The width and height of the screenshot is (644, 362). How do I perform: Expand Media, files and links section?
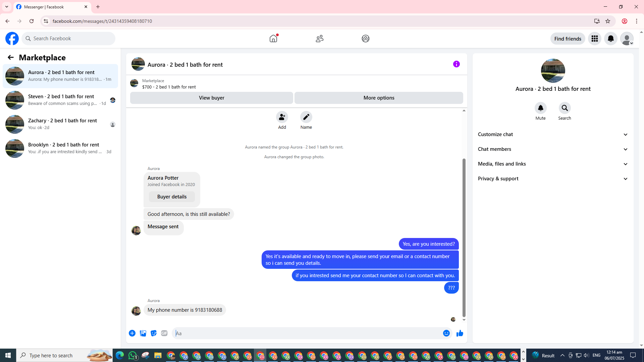(x=553, y=164)
